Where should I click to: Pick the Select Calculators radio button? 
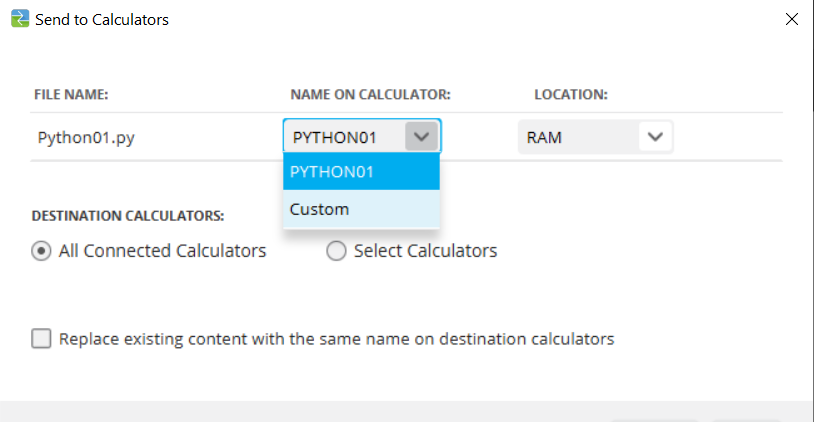pos(336,251)
